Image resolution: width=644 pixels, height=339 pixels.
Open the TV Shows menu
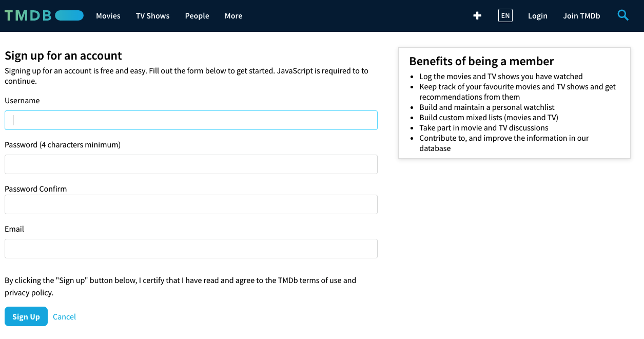pos(152,16)
